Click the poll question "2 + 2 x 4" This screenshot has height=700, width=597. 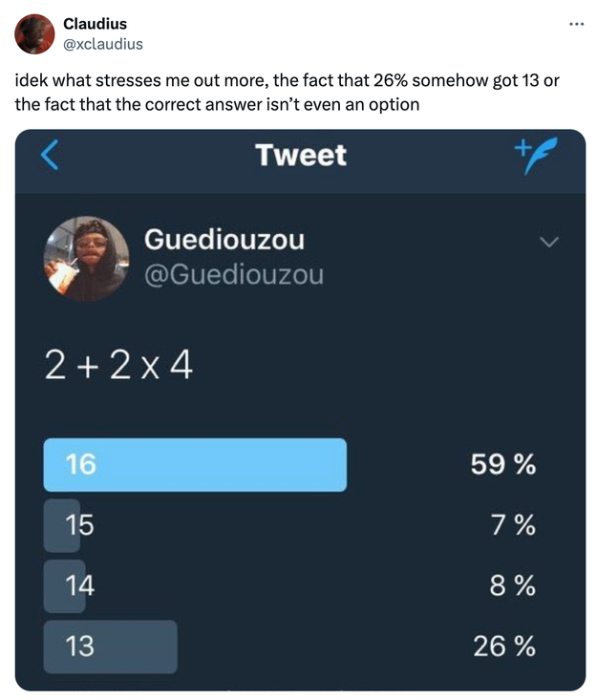pos(118,365)
